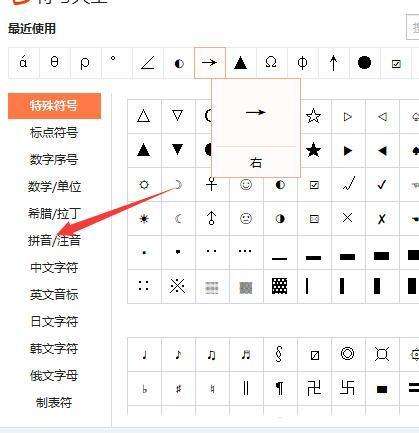Screen dimensions: 419x433
Task: Open the 韩文字符 category
Action: pyautogui.click(x=54, y=348)
